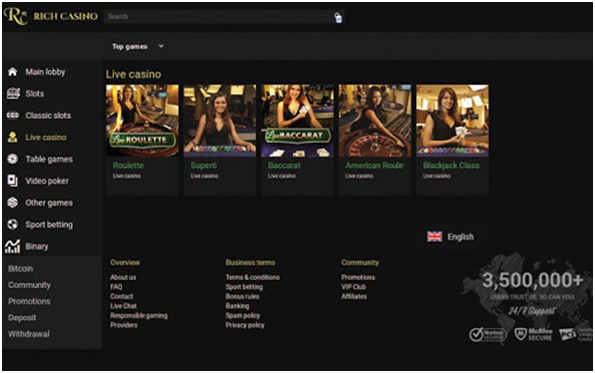
Task: Open Sport betting soccer ball icon
Action: (13, 224)
